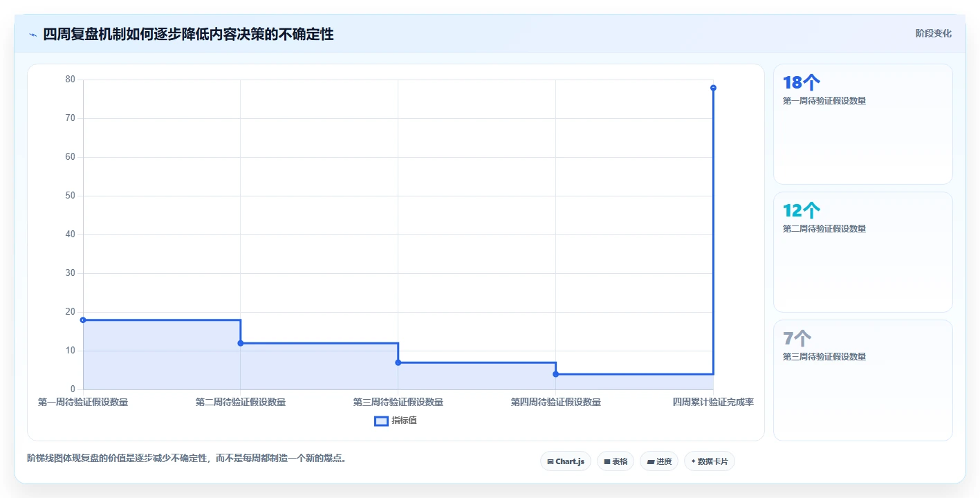Click the 进度 tag chip
The height and width of the screenshot is (498, 980).
(659, 461)
